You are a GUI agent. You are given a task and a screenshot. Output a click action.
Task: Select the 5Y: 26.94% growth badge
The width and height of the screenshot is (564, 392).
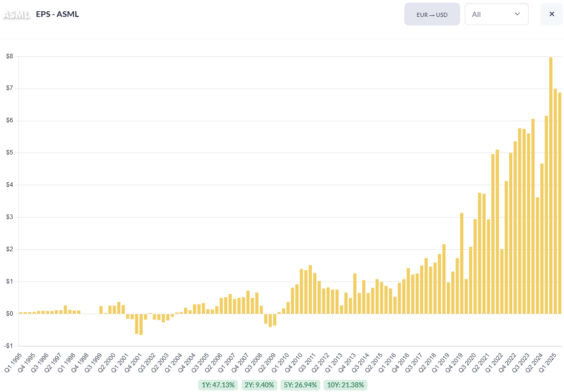[300, 385]
